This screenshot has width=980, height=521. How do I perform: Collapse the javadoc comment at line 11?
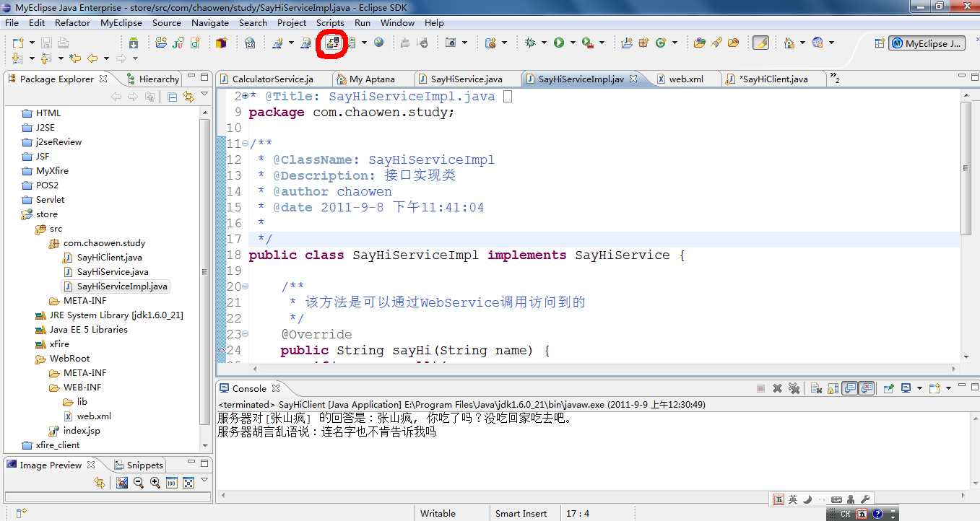pyautogui.click(x=246, y=144)
